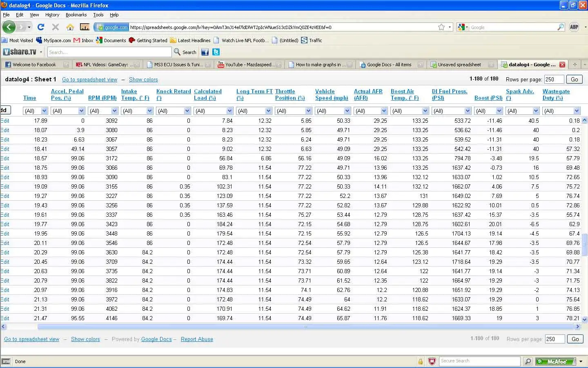Click the Facebook icon in share.tv toolbar
588x368 pixels.
pyautogui.click(x=205, y=52)
